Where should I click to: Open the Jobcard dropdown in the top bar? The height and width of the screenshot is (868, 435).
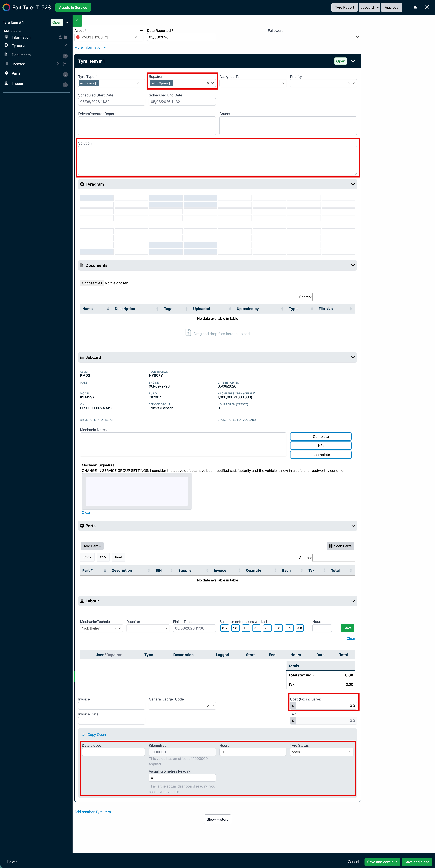369,7
